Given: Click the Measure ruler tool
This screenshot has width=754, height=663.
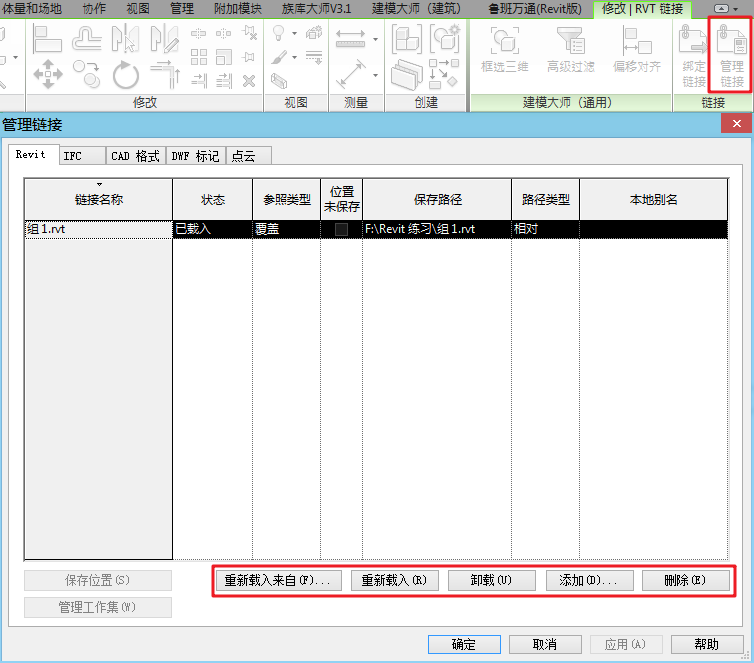Looking at the screenshot, I should pyautogui.click(x=350, y=38).
